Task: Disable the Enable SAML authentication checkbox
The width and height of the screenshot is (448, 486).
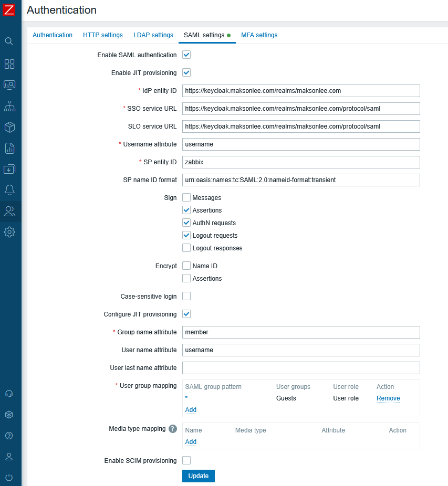Action: point(186,55)
